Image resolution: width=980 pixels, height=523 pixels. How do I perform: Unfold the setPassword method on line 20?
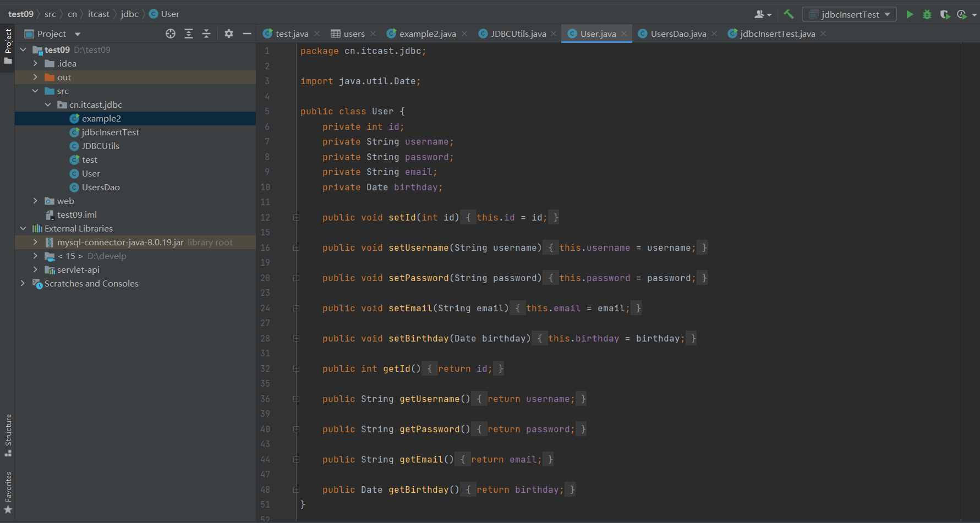[x=296, y=278]
